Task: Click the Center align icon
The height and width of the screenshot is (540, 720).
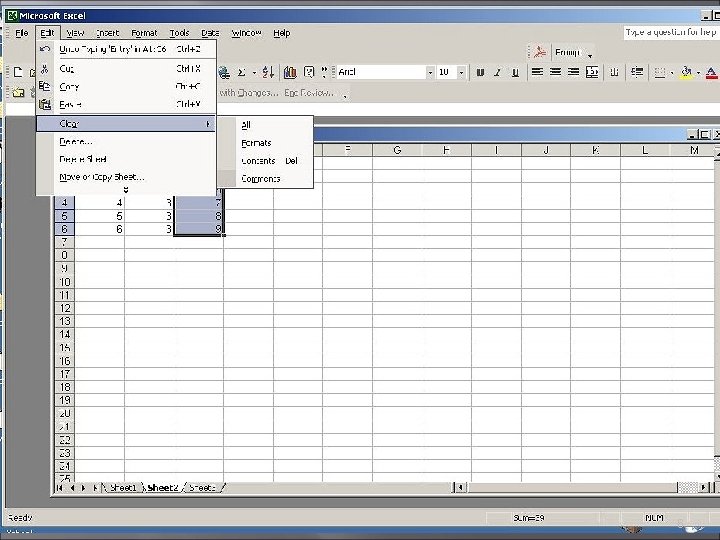Action: tap(555, 72)
